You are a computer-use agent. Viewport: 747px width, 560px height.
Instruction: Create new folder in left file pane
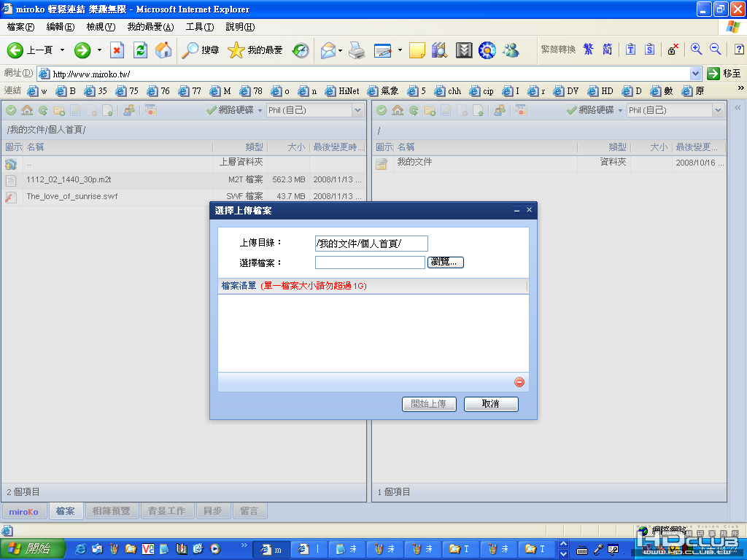pos(59,111)
